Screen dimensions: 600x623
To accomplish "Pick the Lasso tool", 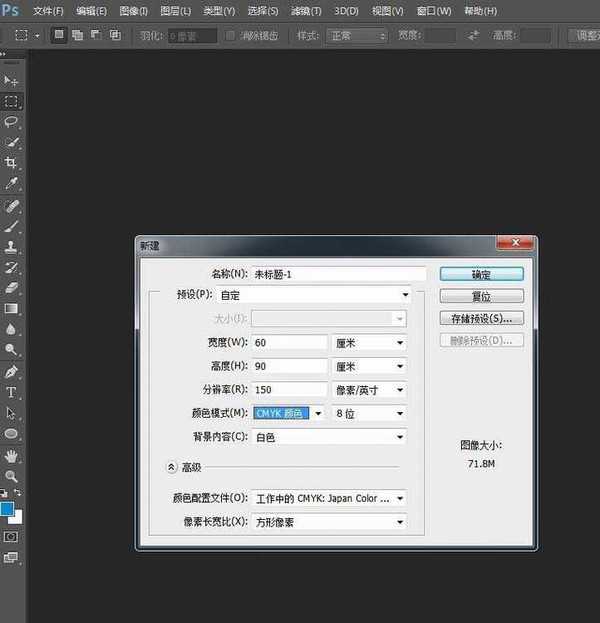I will (x=12, y=122).
